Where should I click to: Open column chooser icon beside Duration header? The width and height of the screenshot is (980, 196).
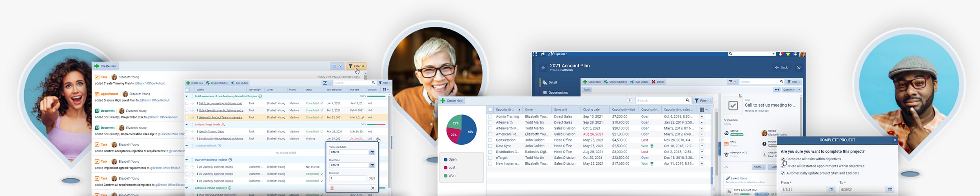click(386, 90)
